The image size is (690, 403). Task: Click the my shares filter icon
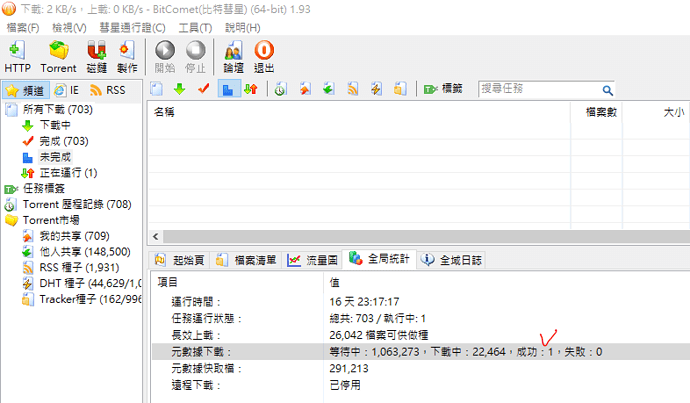point(305,89)
